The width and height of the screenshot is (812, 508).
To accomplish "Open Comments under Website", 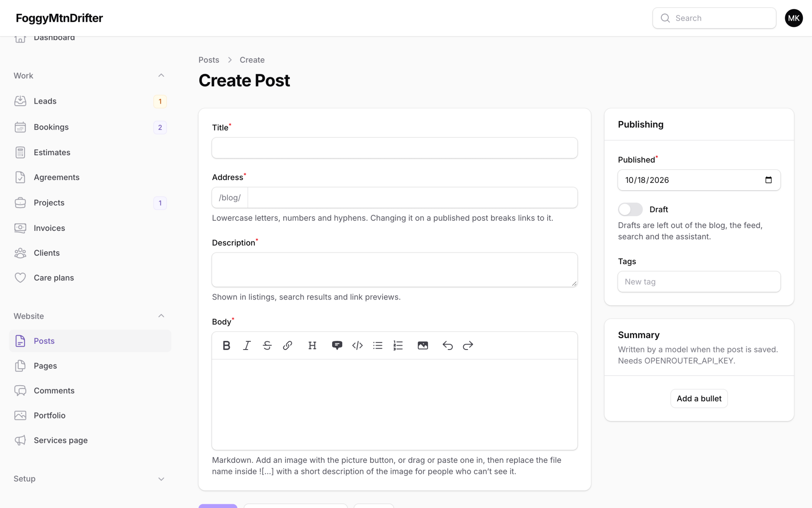I will pyautogui.click(x=90, y=391).
